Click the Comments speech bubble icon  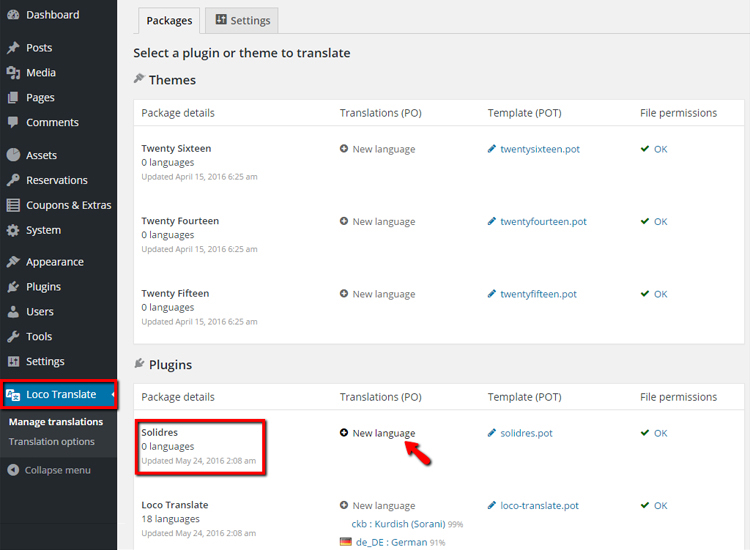click(x=13, y=122)
